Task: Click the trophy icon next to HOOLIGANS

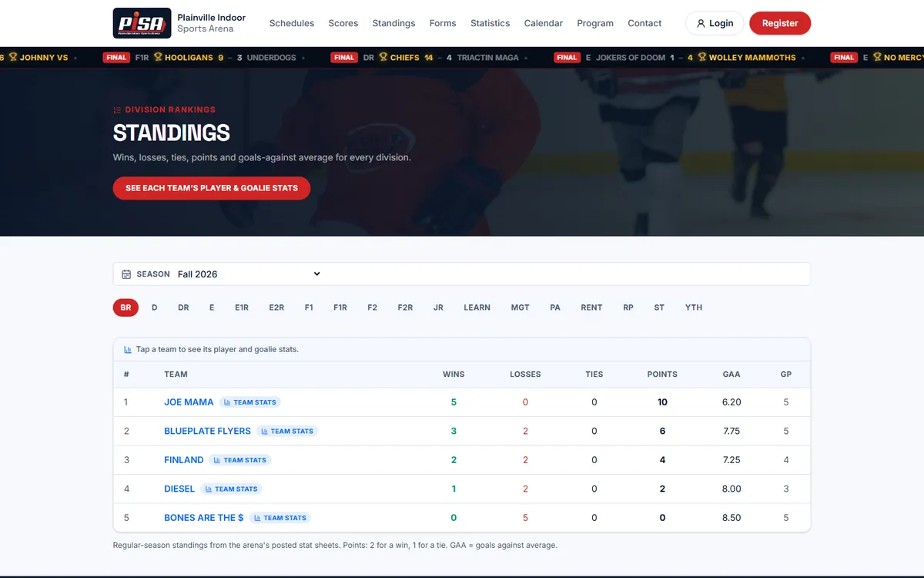Action: [158, 57]
